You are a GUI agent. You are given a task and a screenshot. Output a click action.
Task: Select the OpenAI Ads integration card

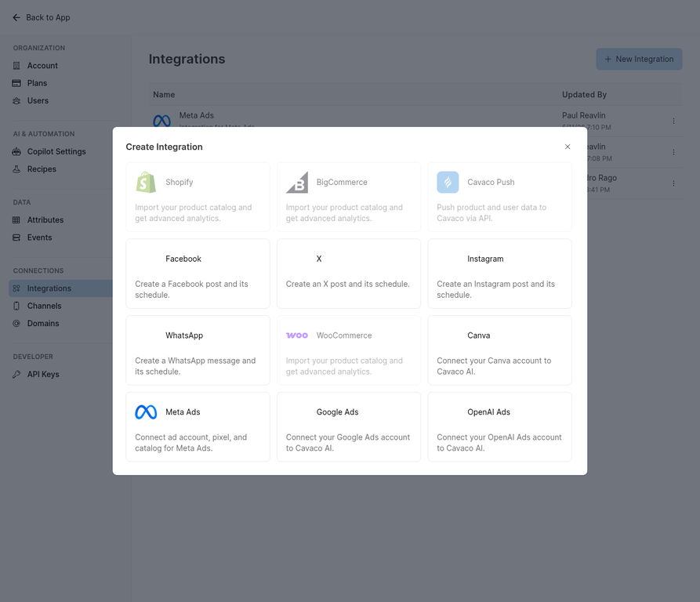pyautogui.click(x=499, y=427)
